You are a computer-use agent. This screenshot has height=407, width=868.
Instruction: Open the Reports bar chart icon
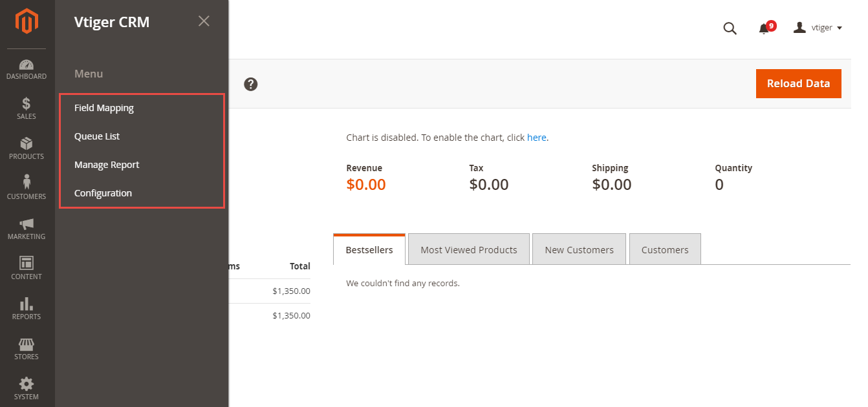click(x=27, y=304)
